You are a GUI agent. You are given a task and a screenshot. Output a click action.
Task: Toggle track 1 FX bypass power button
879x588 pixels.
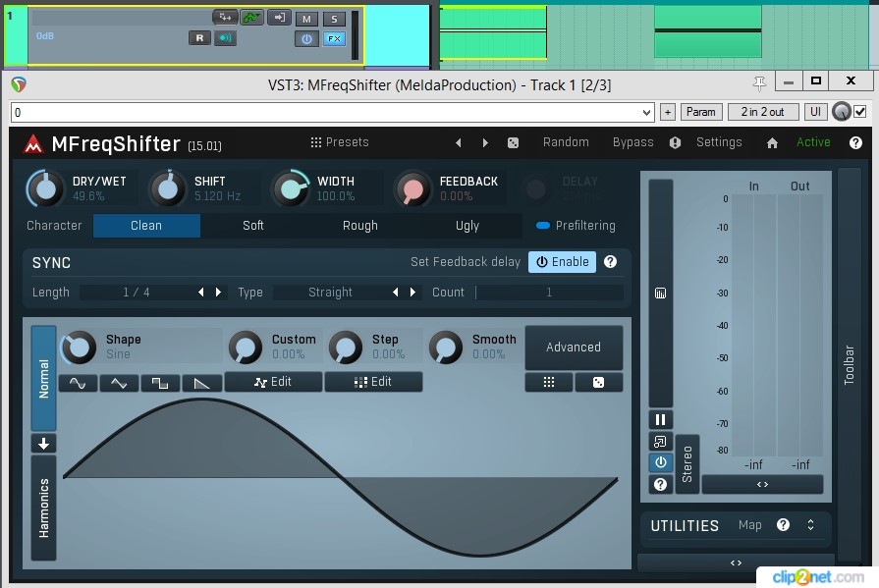click(x=306, y=39)
